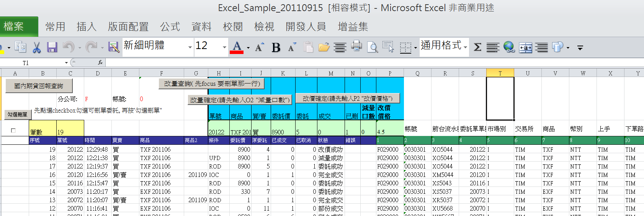
Task: Toggle bold formatting B icon
Action: 276,47
